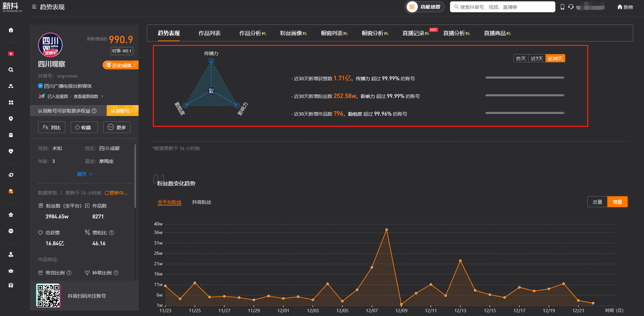The height and width of the screenshot is (316, 644).
Task: Click 勤勉度 progress bar
Action: tap(525, 113)
